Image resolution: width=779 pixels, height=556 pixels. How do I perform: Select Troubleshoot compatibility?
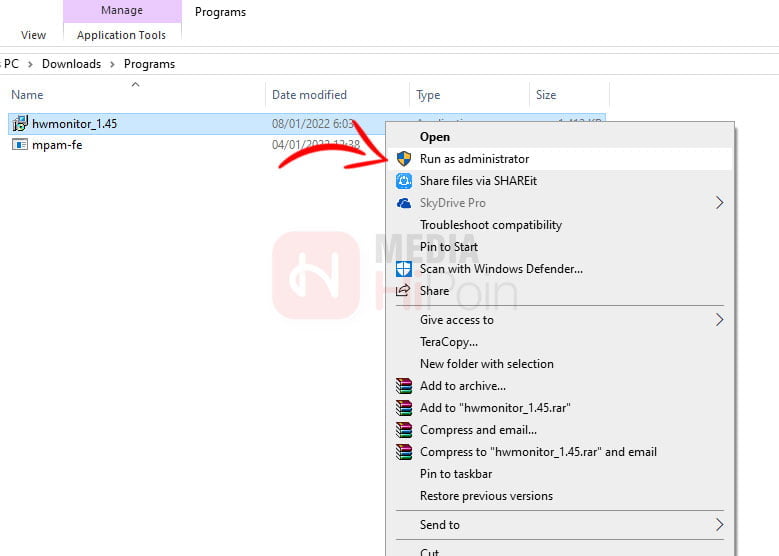point(560,225)
